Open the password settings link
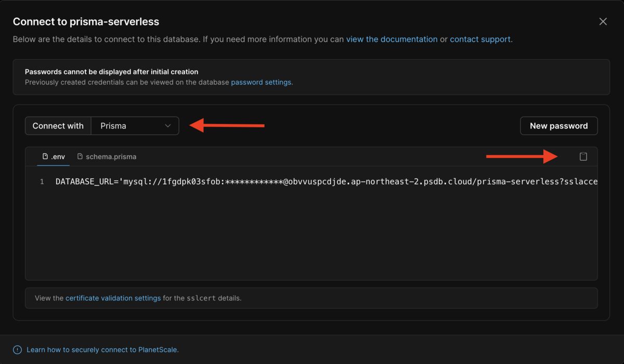Image resolution: width=624 pixels, height=364 pixels. (261, 82)
